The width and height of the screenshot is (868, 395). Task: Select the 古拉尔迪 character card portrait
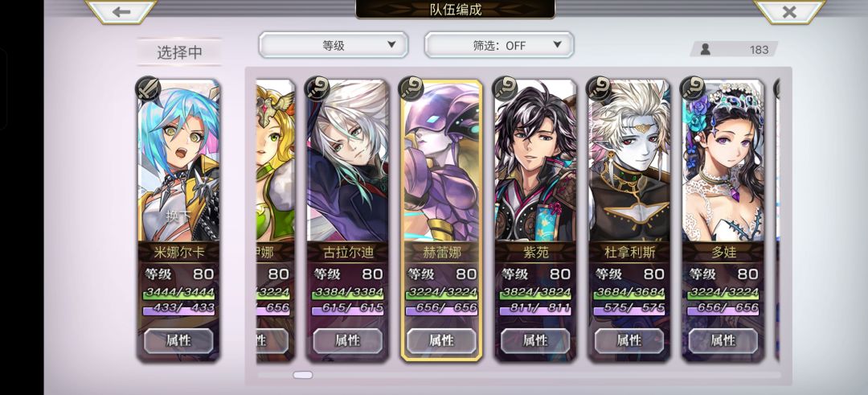pyautogui.click(x=348, y=161)
